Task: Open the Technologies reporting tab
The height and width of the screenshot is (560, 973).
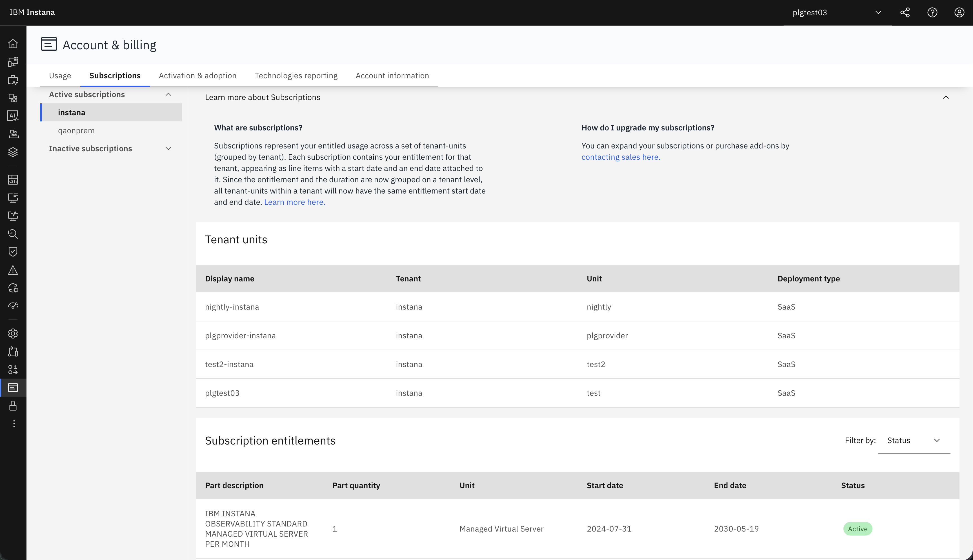Action: coord(296,76)
